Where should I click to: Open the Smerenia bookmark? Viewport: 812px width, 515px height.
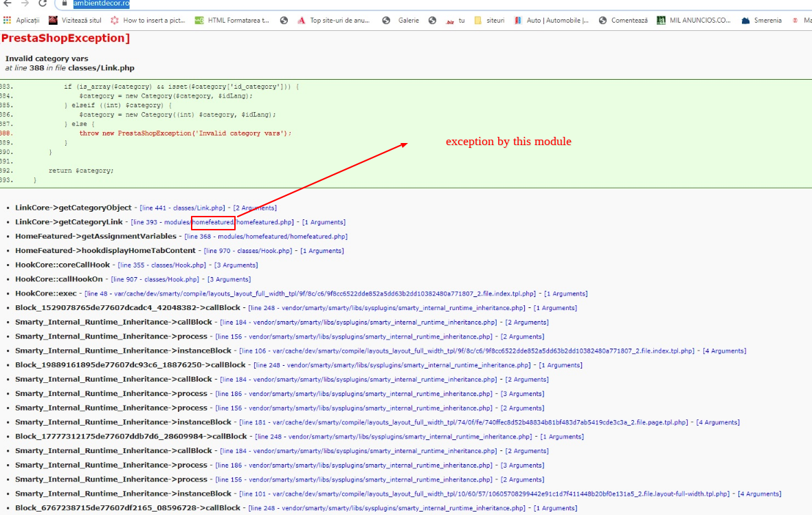762,20
